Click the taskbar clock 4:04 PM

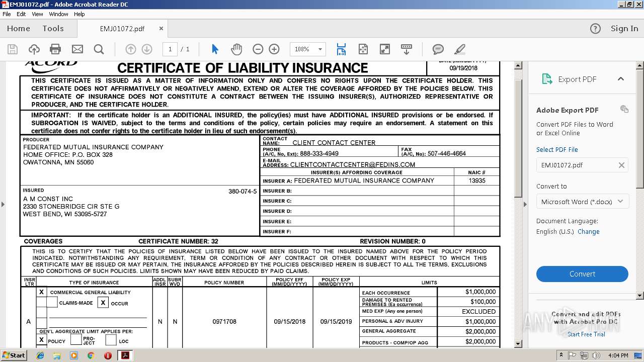pyautogui.click(x=618, y=355)
